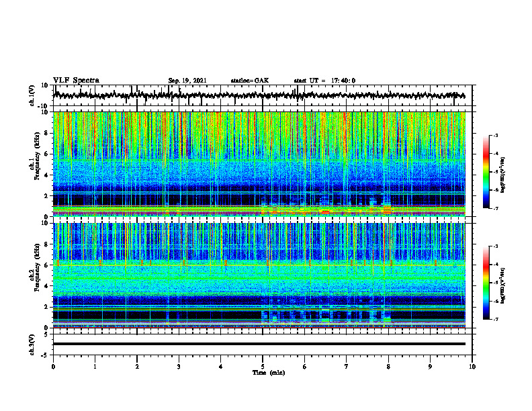The image size is (532, 411).
Task: Click time axis tick label "1"
Action: pyautogui.click(x=95, y=367)
